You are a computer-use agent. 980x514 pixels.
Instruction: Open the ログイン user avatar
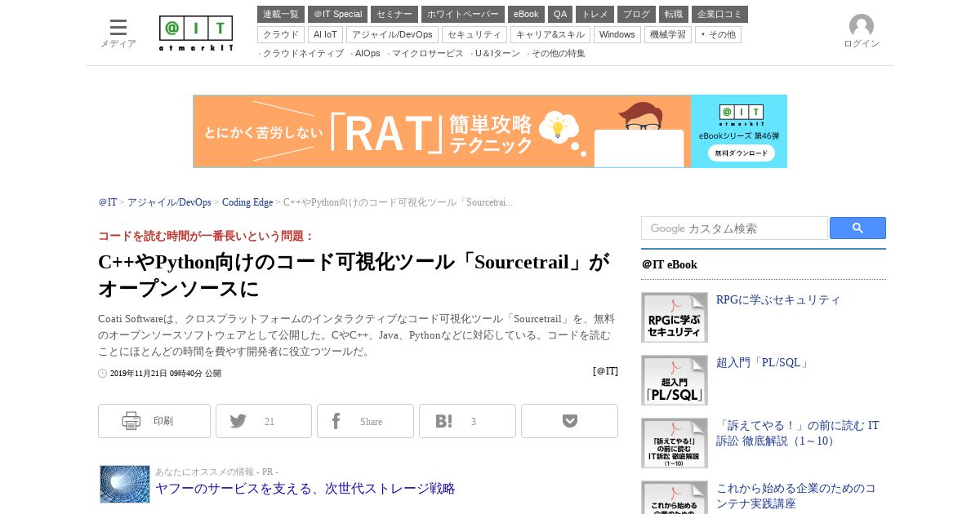(x=861, y=32)
